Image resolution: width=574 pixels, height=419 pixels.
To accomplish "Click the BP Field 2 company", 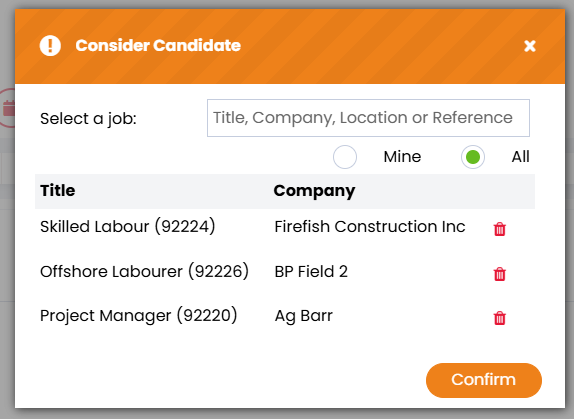I will (x=311, y=272).
